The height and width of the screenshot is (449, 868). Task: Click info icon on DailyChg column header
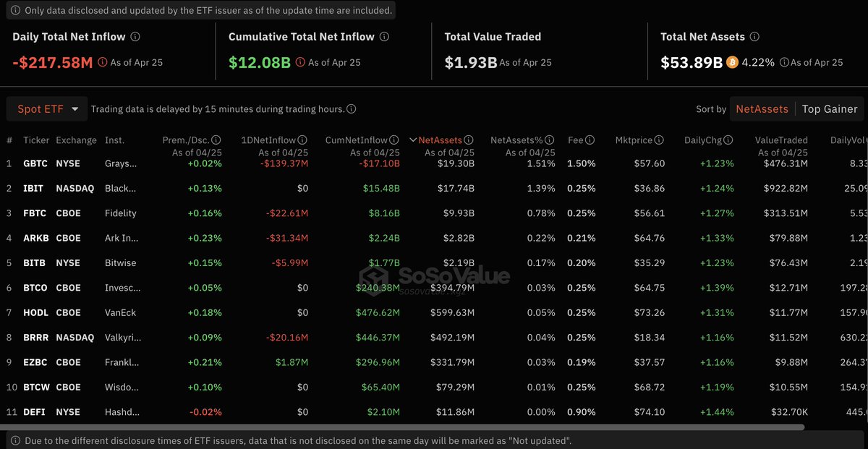coord(728,140)
